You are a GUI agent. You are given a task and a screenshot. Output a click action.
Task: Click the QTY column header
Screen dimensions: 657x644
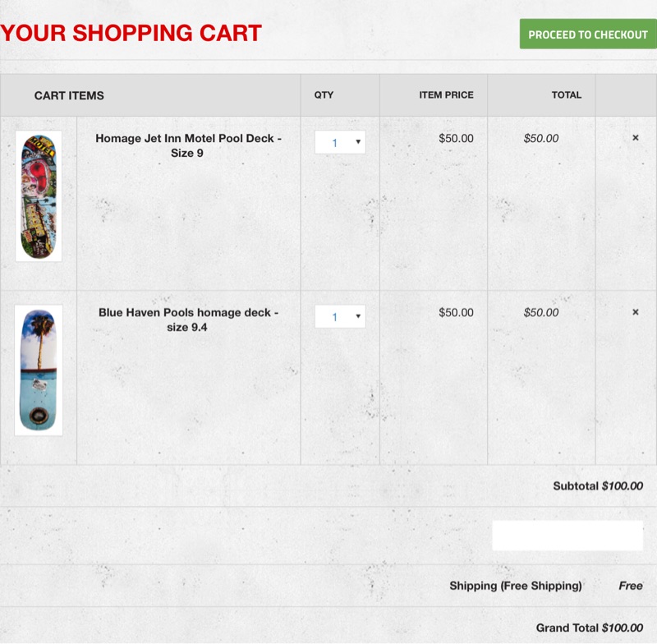pyautogui.click(x=324, y=94)
